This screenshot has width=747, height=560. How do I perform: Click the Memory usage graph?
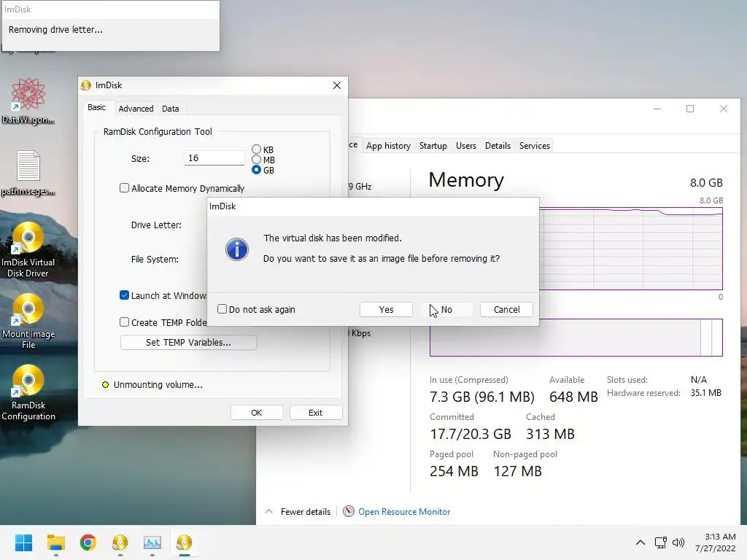pyautogui.click(x=631, y=249)
